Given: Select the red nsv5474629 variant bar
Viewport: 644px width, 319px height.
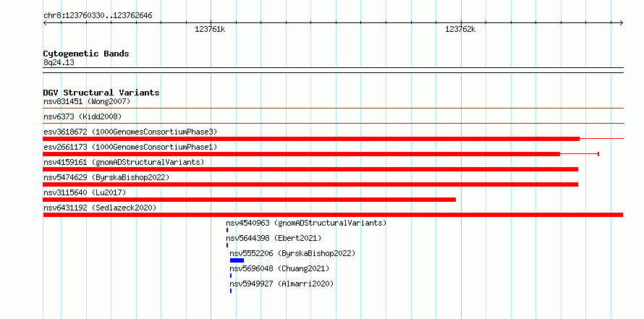Looking at the screenshot, I should click(x=310, y=184).
